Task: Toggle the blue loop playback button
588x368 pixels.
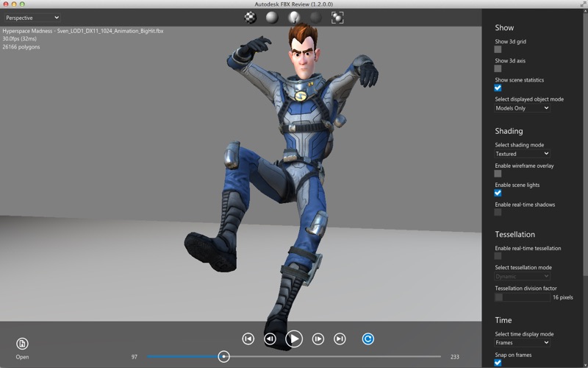Action: 368,339
